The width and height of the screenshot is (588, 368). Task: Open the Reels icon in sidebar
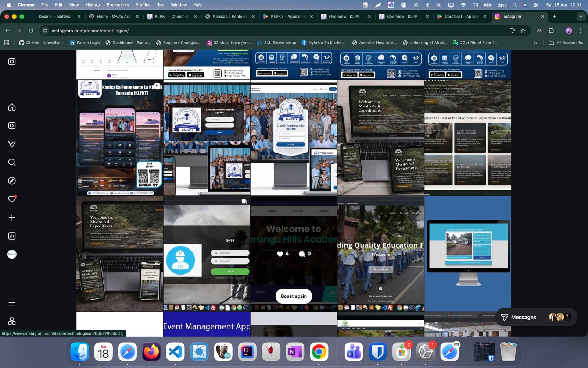pos(12,125)
